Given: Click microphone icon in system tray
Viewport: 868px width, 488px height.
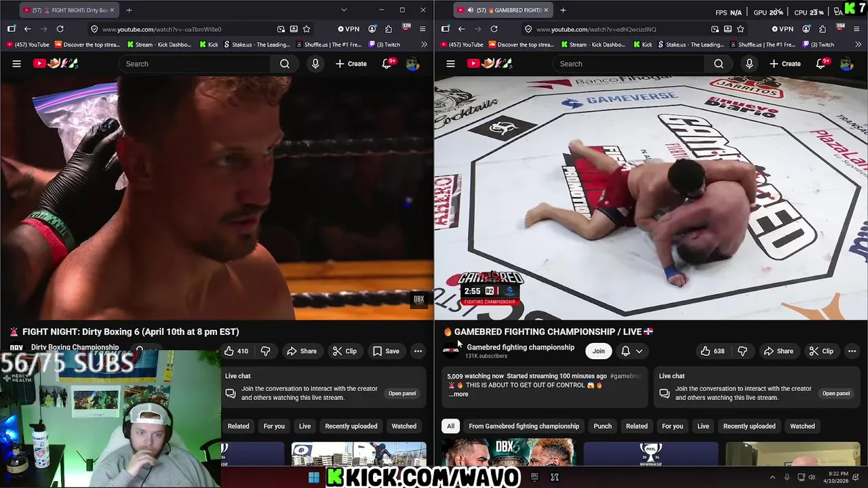Looking at the screenshot, I should tap(787, 477).
